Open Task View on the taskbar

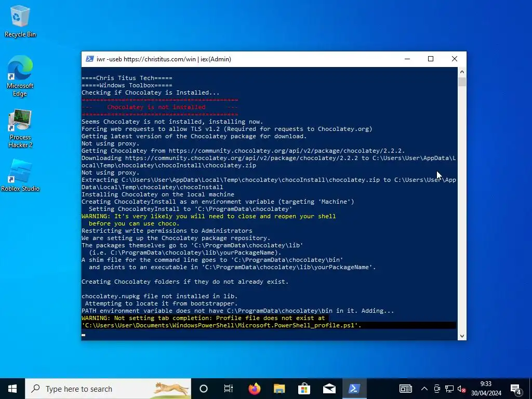(229, 389)
